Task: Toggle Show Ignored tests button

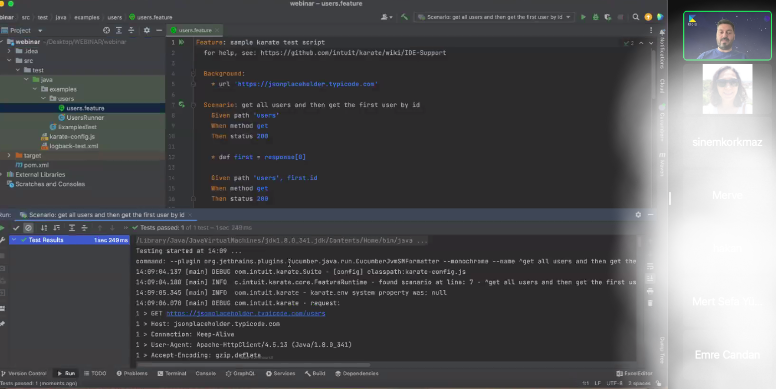Action: click(28, 228)
